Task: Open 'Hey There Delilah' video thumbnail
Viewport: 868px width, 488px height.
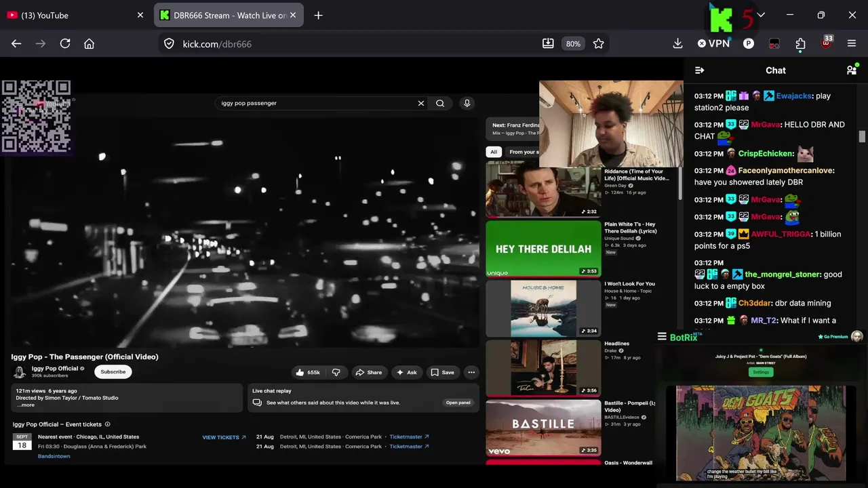Action: [x=543, y=249]
